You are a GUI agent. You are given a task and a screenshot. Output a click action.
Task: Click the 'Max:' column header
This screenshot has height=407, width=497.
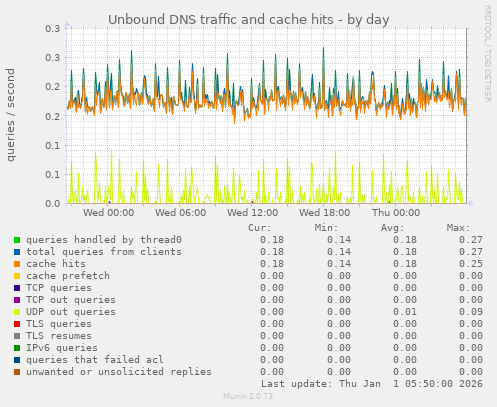pyautogui.click(x=458, y=228)
